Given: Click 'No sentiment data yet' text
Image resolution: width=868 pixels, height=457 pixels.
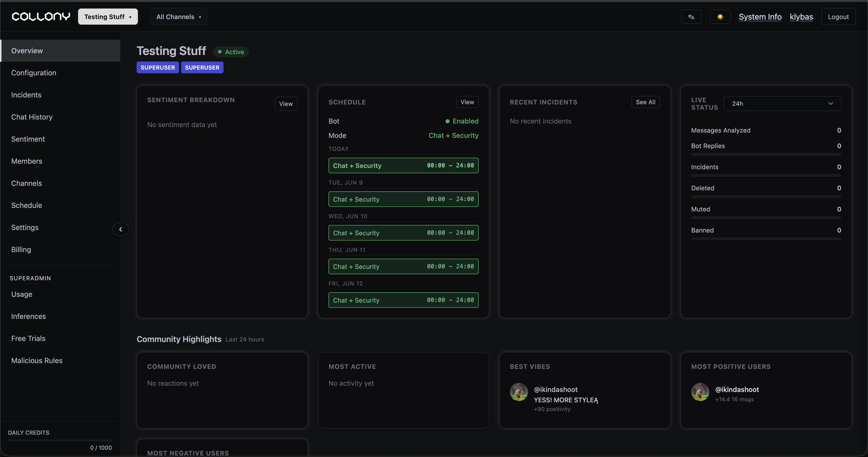Looking at the screenshot, I should click(x=182, y=125).
